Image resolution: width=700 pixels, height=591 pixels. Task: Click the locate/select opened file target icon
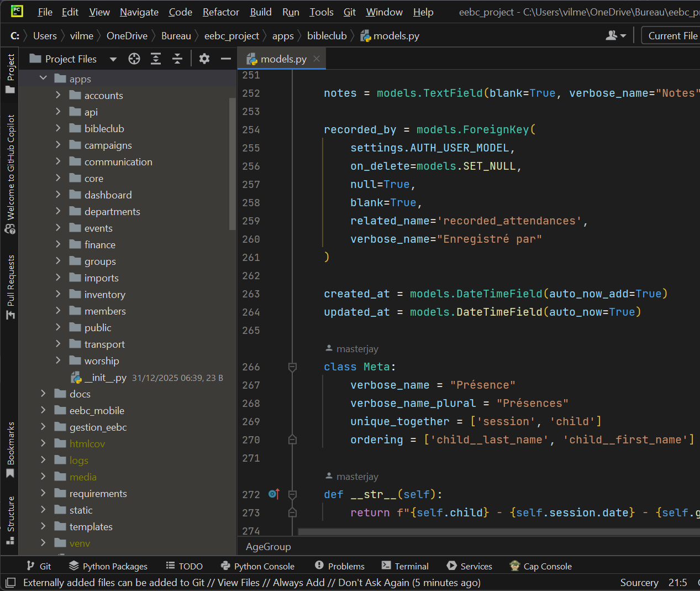point(134,59)
